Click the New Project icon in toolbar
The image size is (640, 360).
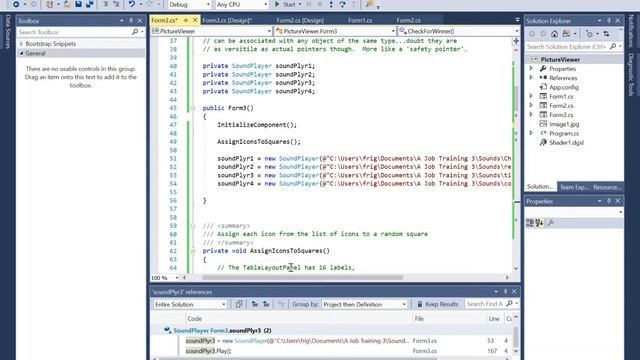49,4
